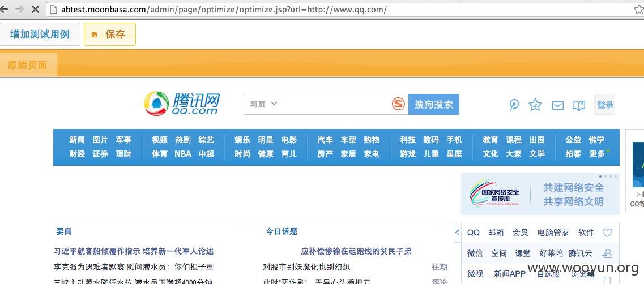
Task: Click 腾讯云 in the services panel
Action: tap(581, 253)
